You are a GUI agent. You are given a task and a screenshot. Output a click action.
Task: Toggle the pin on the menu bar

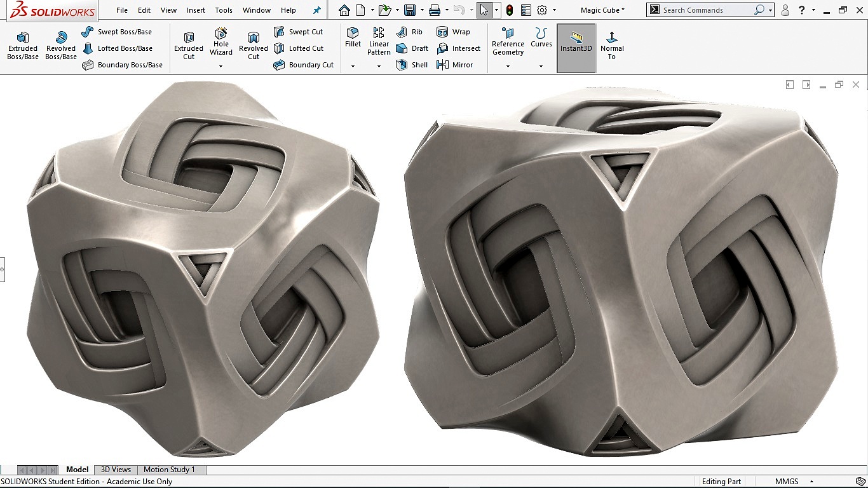(x=316, y=10)
